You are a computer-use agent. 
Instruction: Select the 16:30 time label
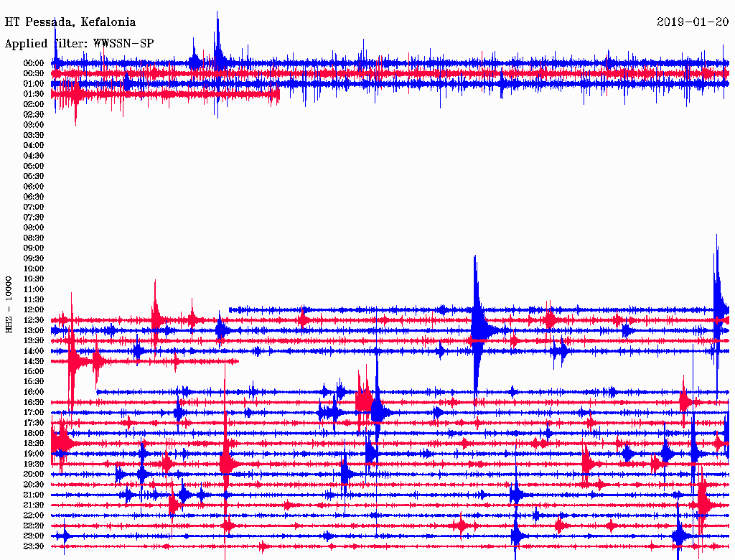pyautogui.click(x=34, y=403)
